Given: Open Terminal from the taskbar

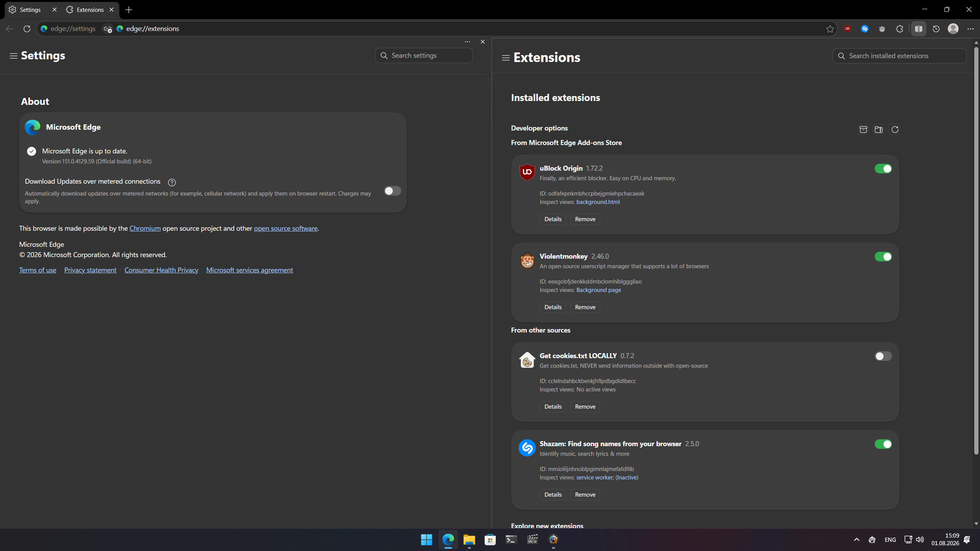Looking at the screenshot, I should (511, 540).
